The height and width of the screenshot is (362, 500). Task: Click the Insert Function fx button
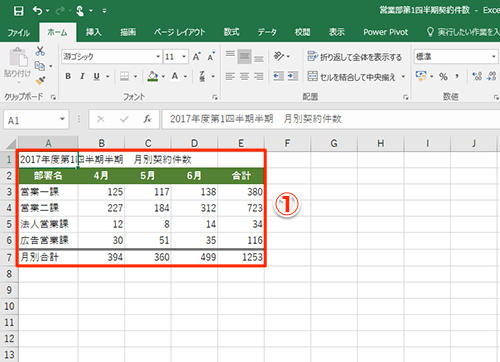click(x=147, y=119)
